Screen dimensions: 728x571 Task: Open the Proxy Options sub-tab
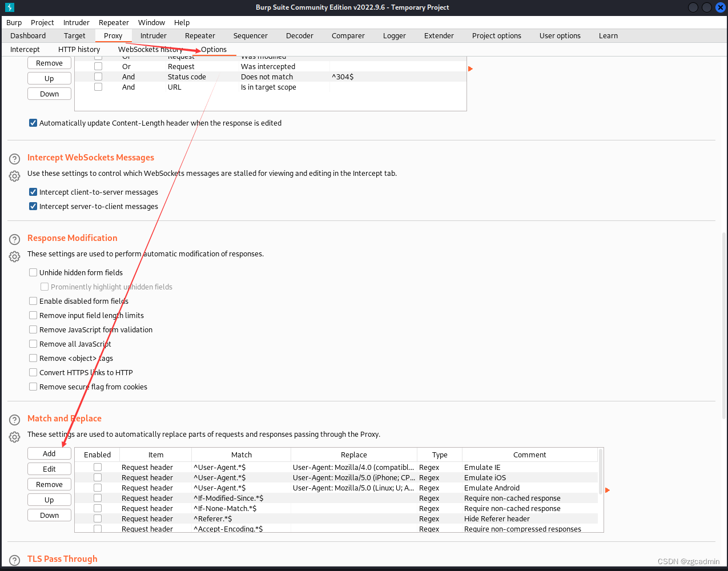click(x=214, y=49)
